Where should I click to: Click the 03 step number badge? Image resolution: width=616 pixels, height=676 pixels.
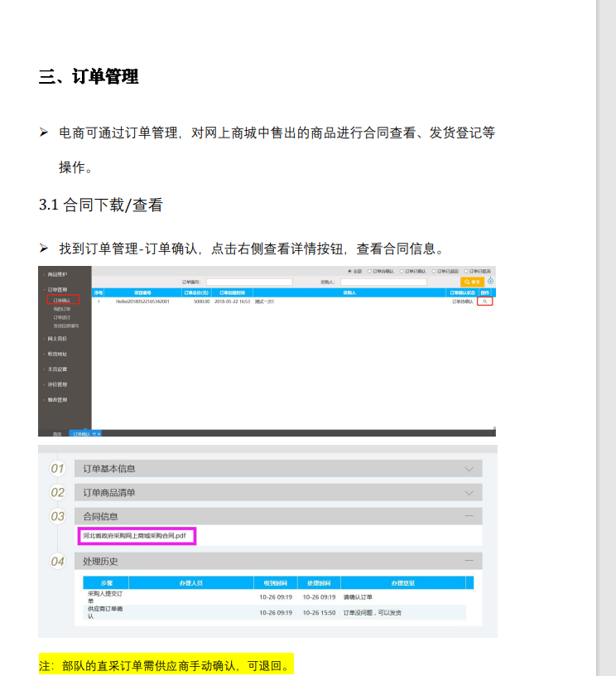(57, 516)
